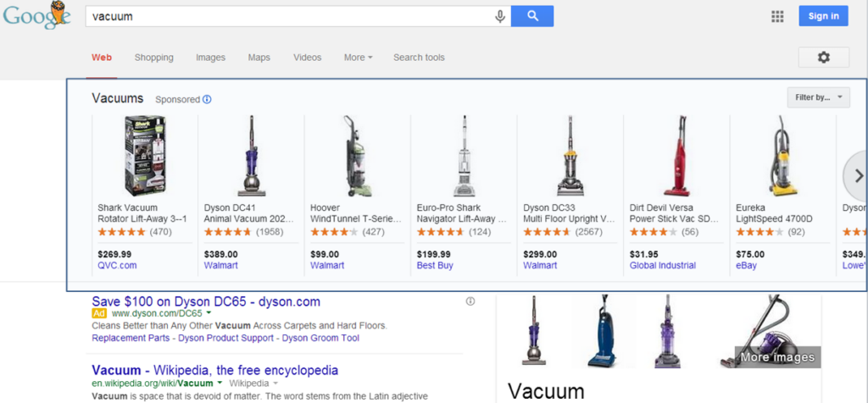Click the Google logo
This screenshot has width=868, height=403.
tap(36, 16)
